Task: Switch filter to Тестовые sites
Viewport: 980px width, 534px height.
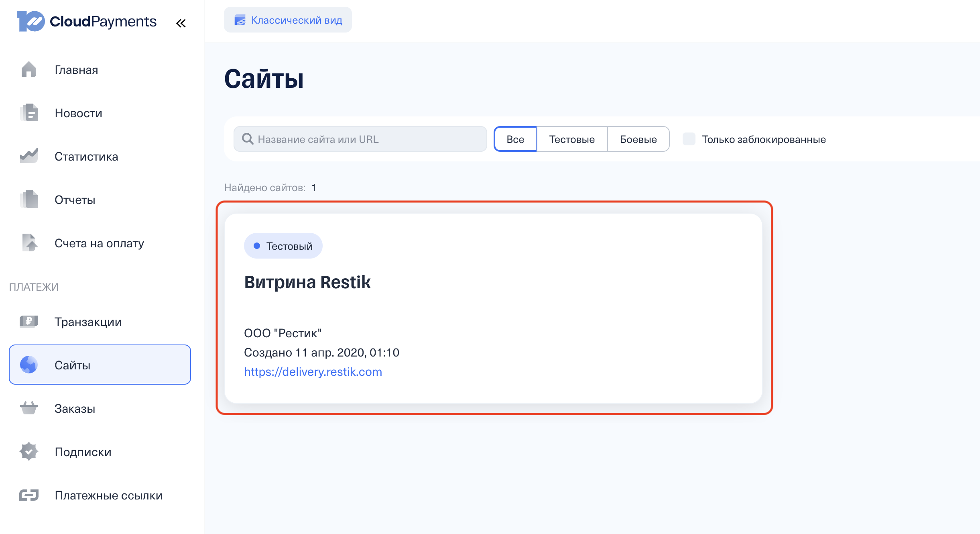Action: pos(571,139)
